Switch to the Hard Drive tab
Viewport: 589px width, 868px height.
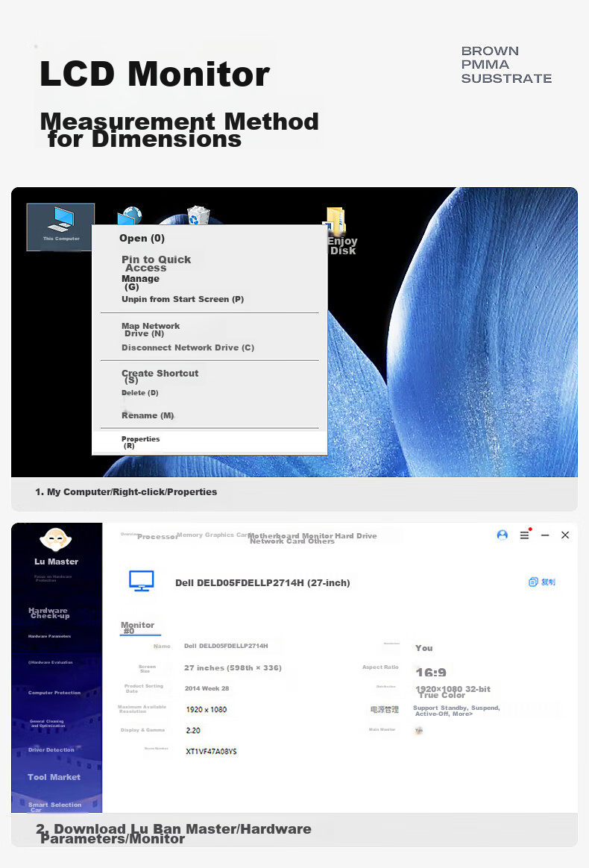point(356,536)
